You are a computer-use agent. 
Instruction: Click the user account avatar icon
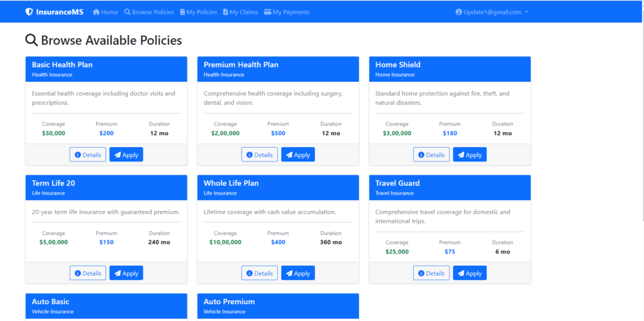tap(458, 12)
